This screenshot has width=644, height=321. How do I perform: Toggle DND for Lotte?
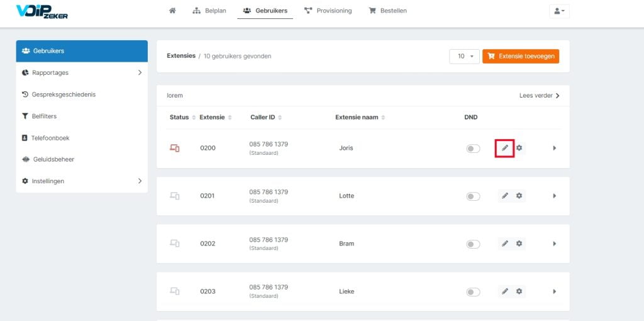click(473, 196)
